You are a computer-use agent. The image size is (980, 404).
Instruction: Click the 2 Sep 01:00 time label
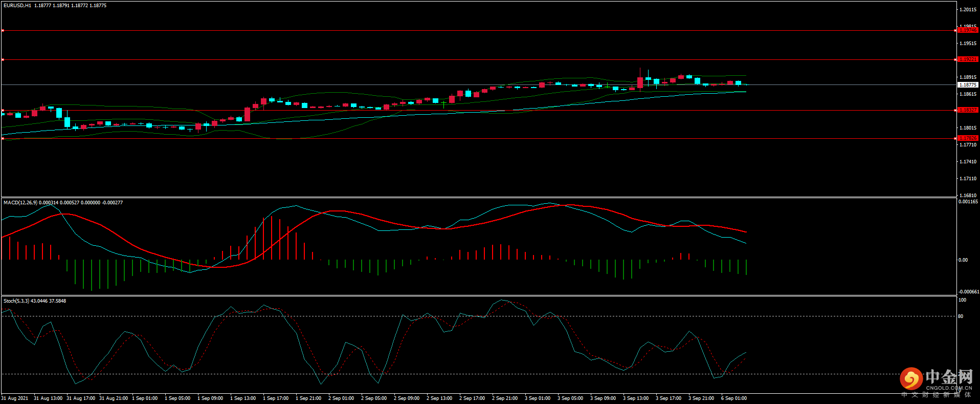click(x=341, y=398)
